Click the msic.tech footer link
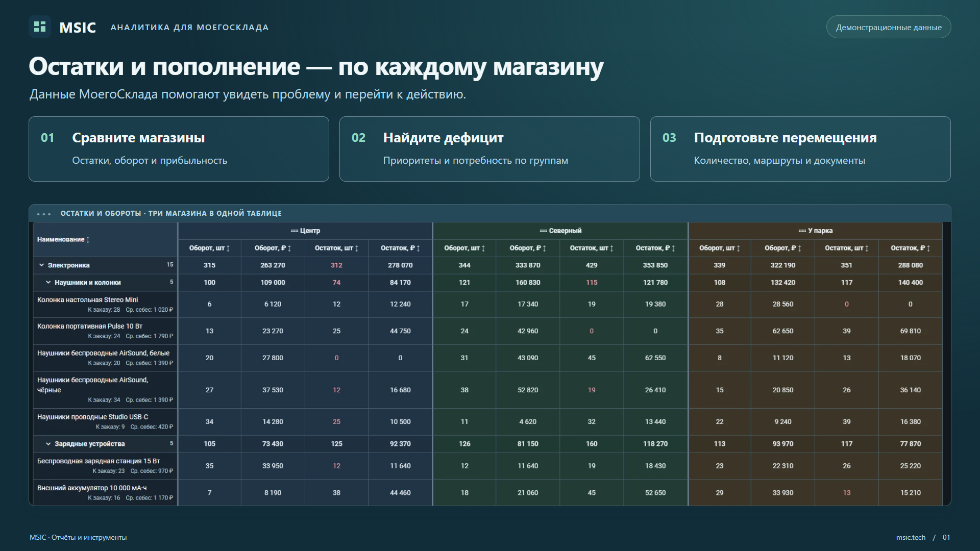 coord(911,537)
